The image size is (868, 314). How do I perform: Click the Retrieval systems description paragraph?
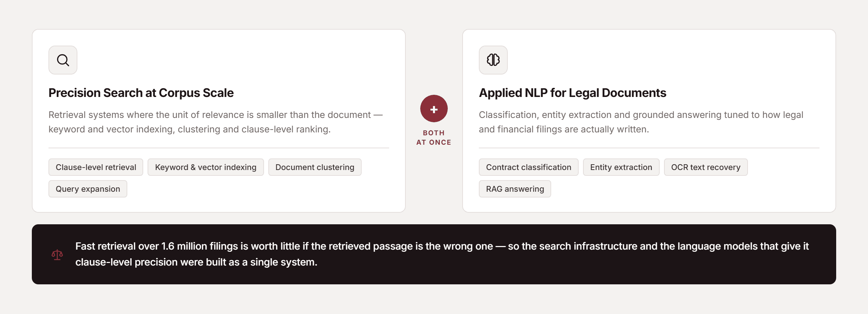click(216, 122)
